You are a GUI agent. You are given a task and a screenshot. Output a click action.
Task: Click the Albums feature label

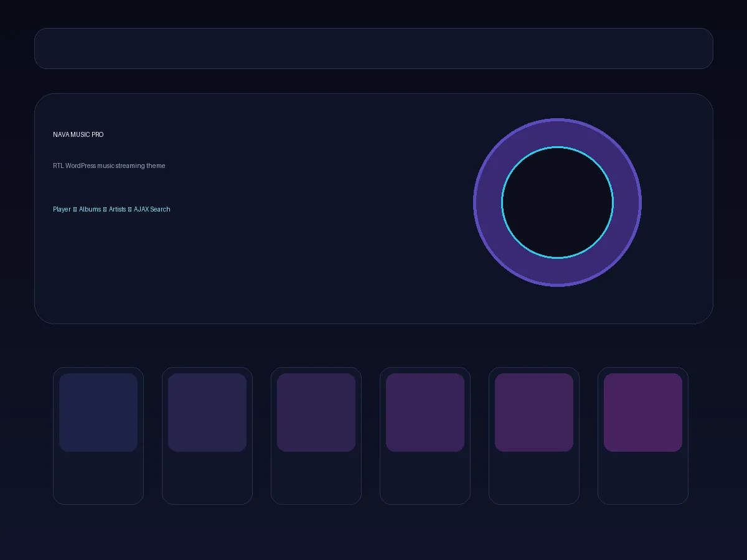(90, 209)
